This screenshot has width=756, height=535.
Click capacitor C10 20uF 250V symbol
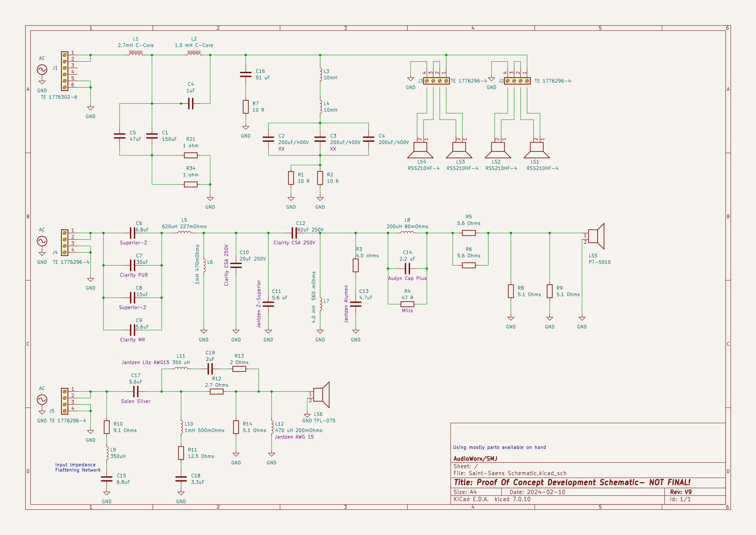click(x=236, y=265)
